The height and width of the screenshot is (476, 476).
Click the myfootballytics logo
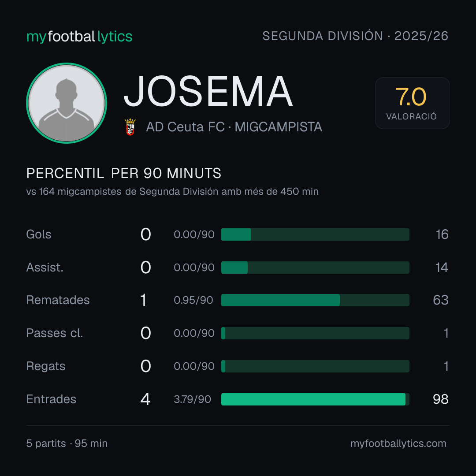(x=79, y=37)
